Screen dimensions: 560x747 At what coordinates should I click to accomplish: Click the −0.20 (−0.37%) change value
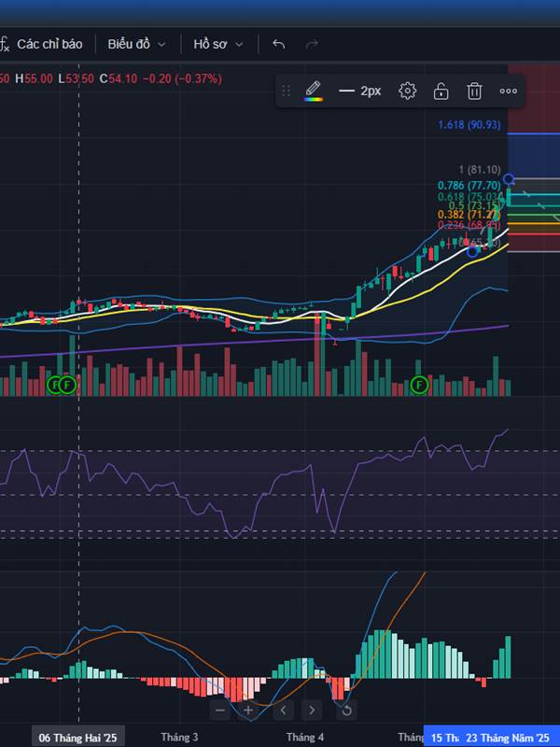[182, 78]
